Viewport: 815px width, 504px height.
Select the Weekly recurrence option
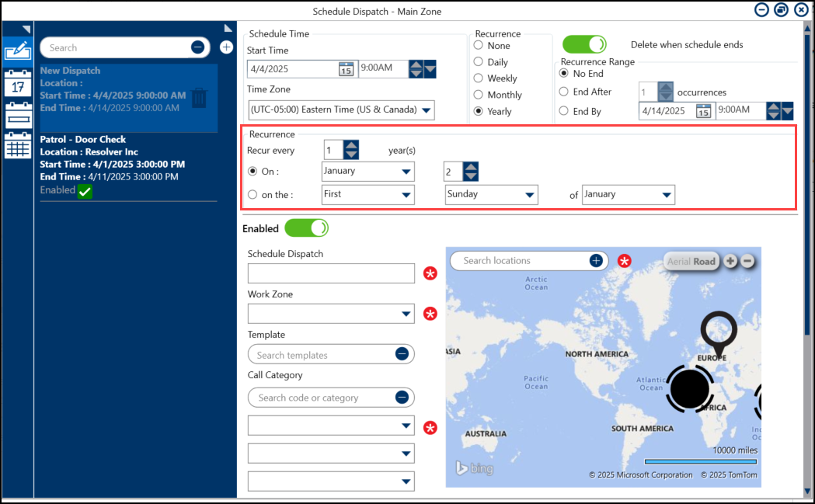pyautogui.click(x=478, y=78)
